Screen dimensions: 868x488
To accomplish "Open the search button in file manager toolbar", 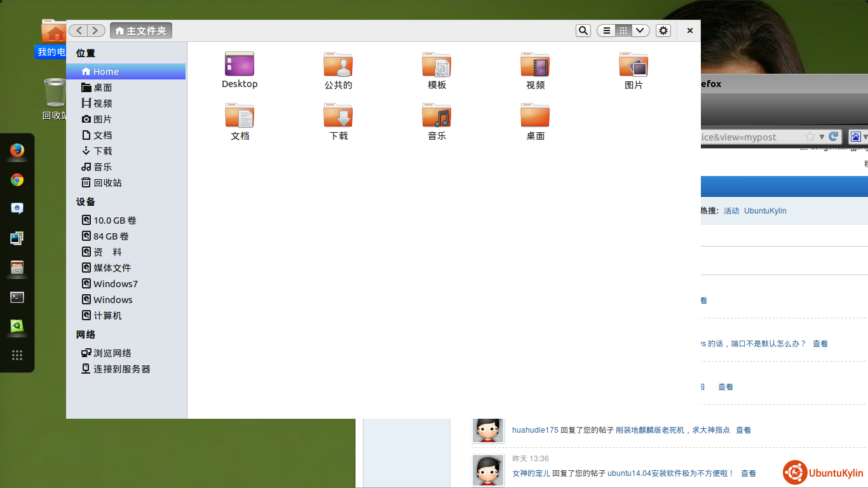I will (583, 30).
